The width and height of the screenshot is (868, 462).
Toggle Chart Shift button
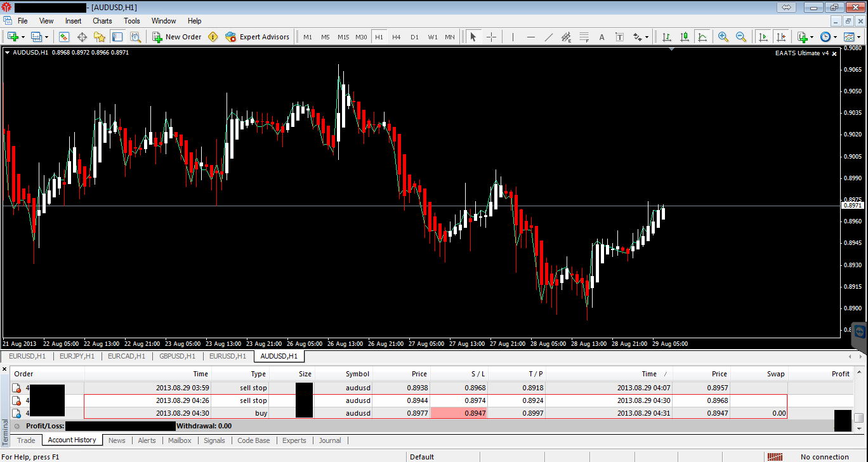780,37
